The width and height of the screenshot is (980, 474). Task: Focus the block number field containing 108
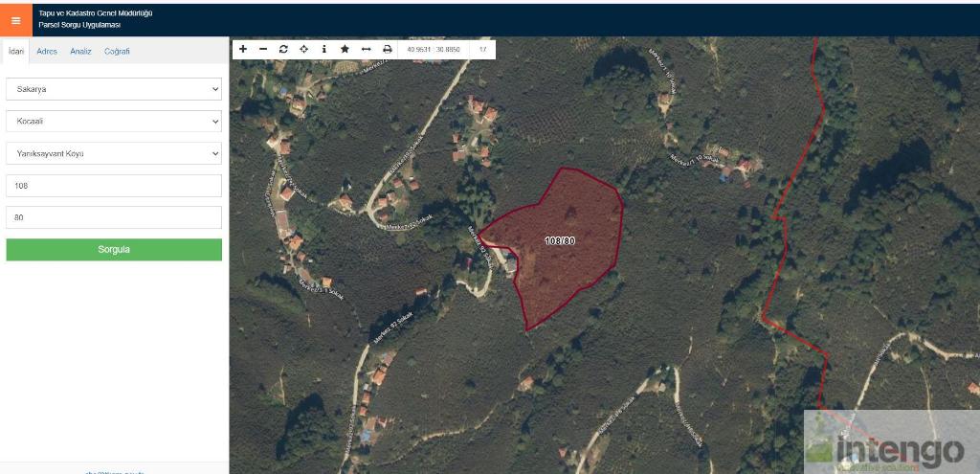[114, 186]
